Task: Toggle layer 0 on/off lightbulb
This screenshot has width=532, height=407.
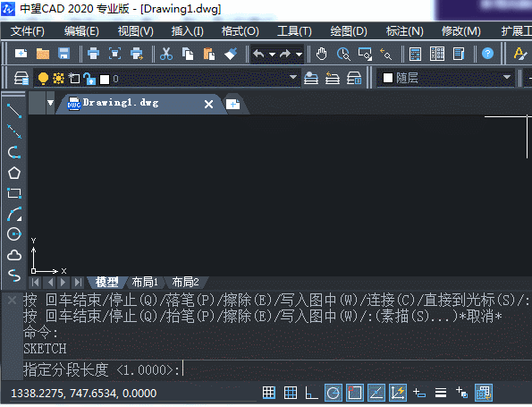Action: (43, 79)
